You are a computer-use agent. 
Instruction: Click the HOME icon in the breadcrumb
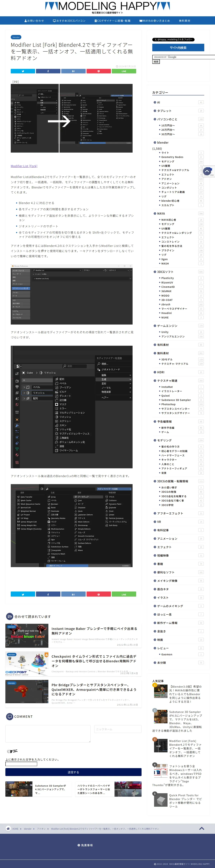(x=8, y=829)
